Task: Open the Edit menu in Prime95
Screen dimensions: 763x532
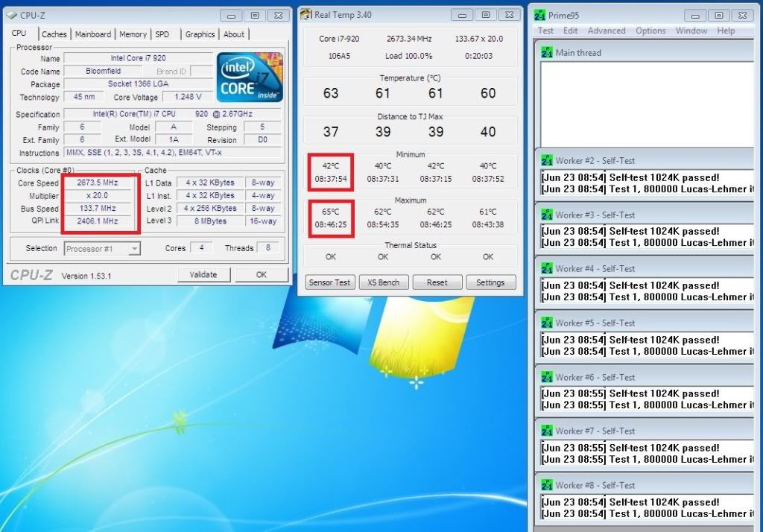Action: pyautogui.click(x=570, y=31)
